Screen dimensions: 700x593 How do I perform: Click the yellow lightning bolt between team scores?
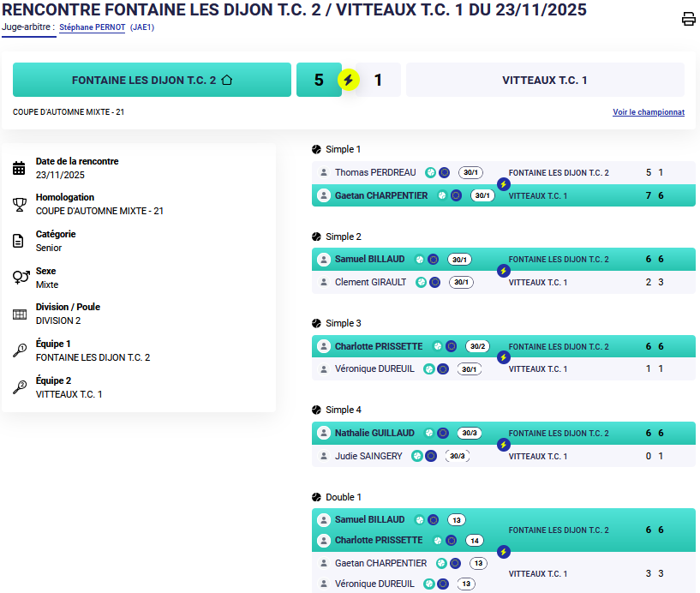pos(348,81)
